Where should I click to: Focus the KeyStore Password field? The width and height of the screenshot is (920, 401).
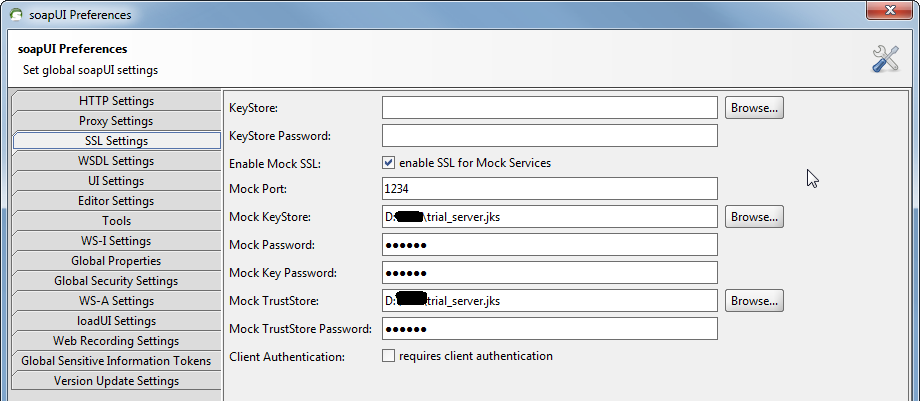point(549,136)
